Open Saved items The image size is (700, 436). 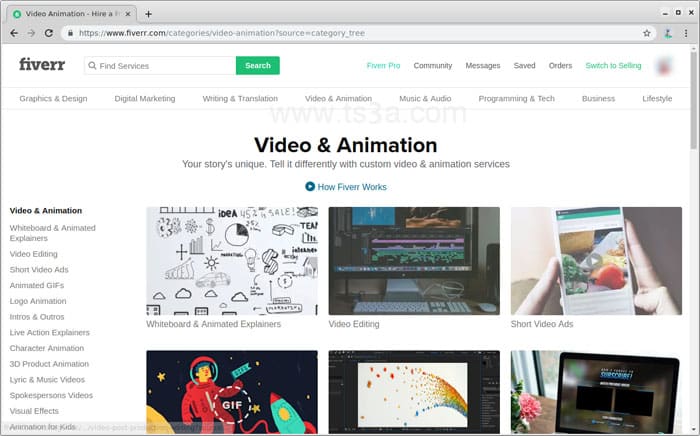(524, 66)
